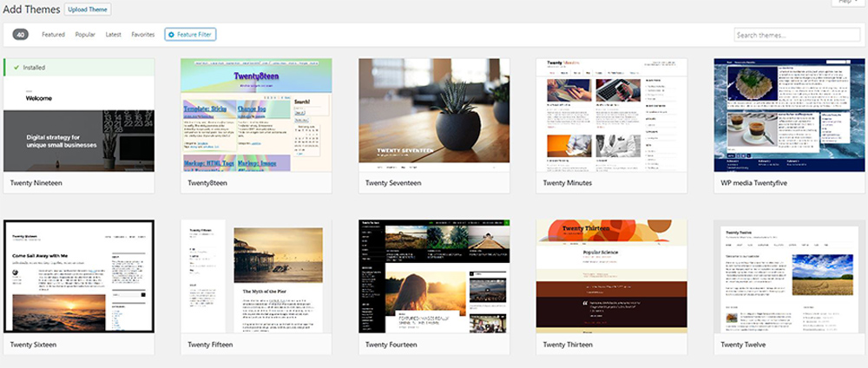
Task: Switch to the Popular tab
Action: [x=85, y=35]
